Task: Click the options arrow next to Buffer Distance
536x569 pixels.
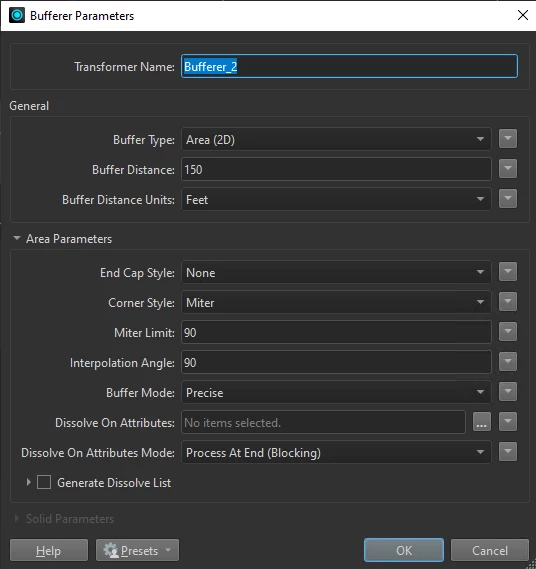Action: point(508,169)
